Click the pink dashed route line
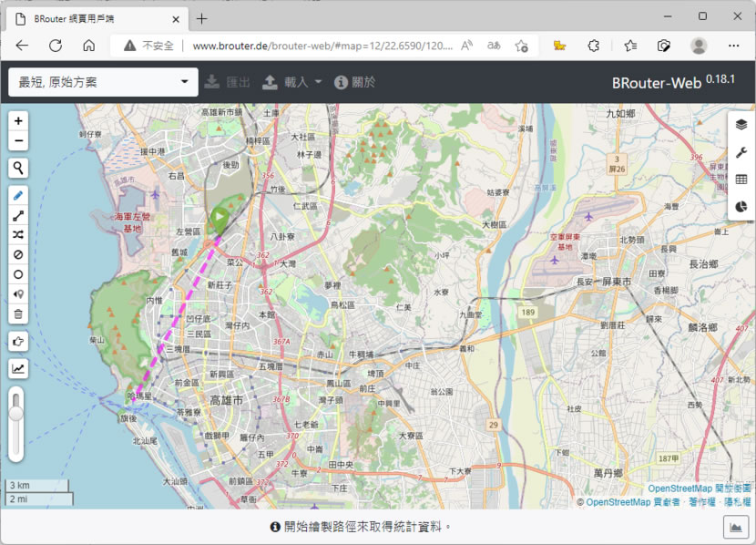 pyautogui.click(x=177, y=318)
